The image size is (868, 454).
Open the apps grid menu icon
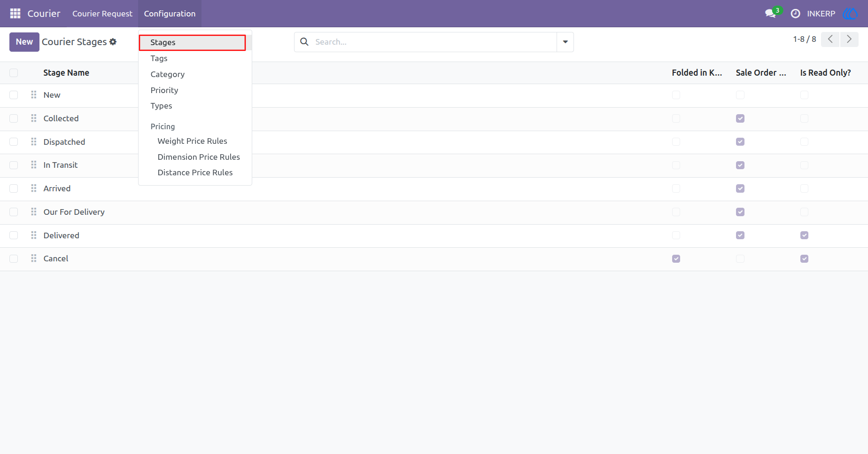tap(15, 14)
